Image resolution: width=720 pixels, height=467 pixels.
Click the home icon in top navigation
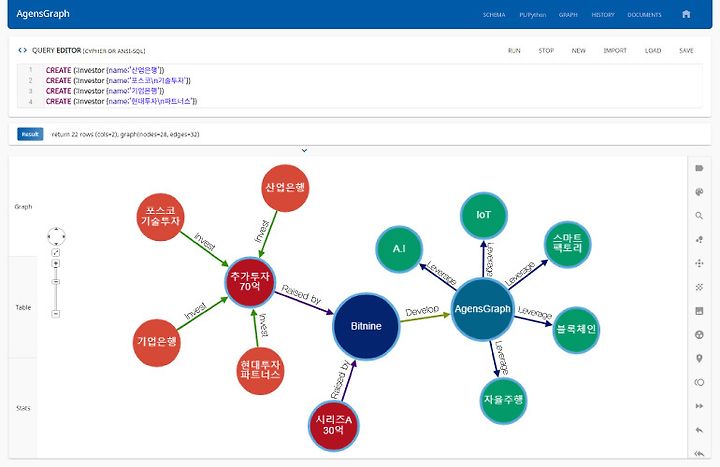point(686,14)
